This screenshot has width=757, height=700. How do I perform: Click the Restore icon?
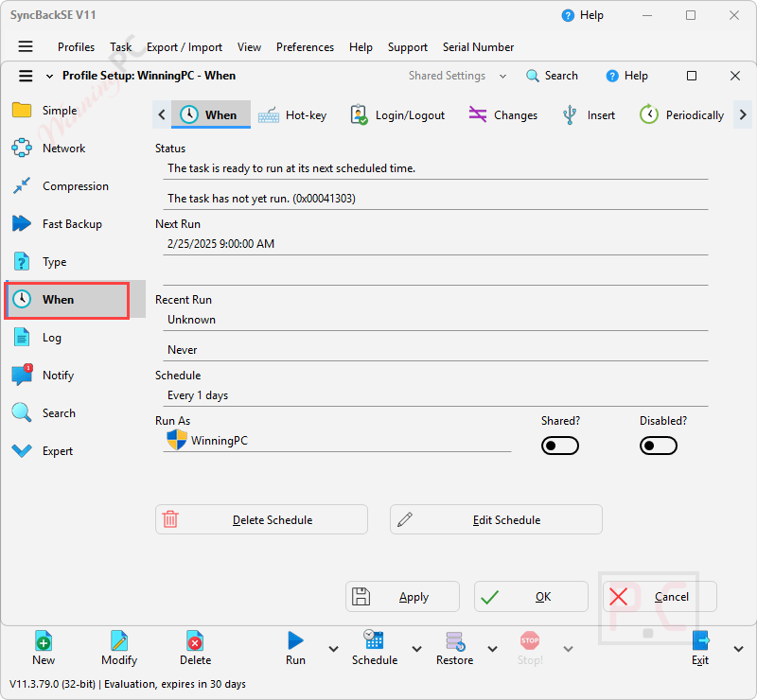[455, 641]
